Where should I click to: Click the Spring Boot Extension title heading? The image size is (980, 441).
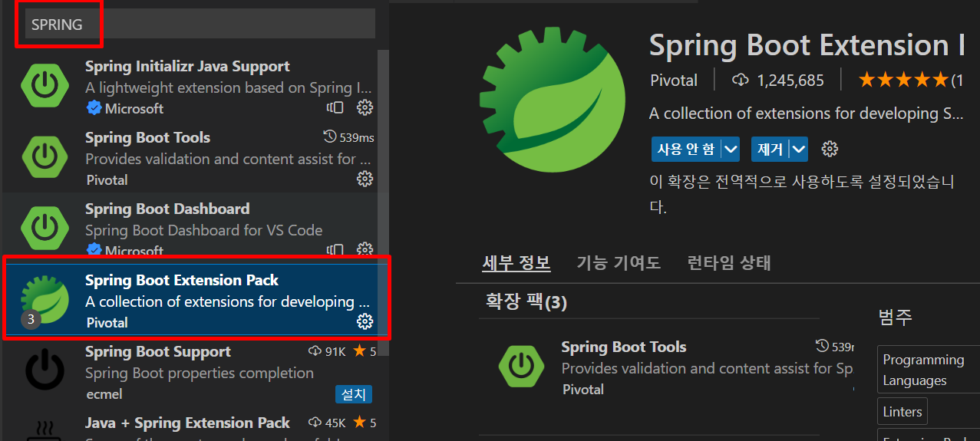(807, 45)
